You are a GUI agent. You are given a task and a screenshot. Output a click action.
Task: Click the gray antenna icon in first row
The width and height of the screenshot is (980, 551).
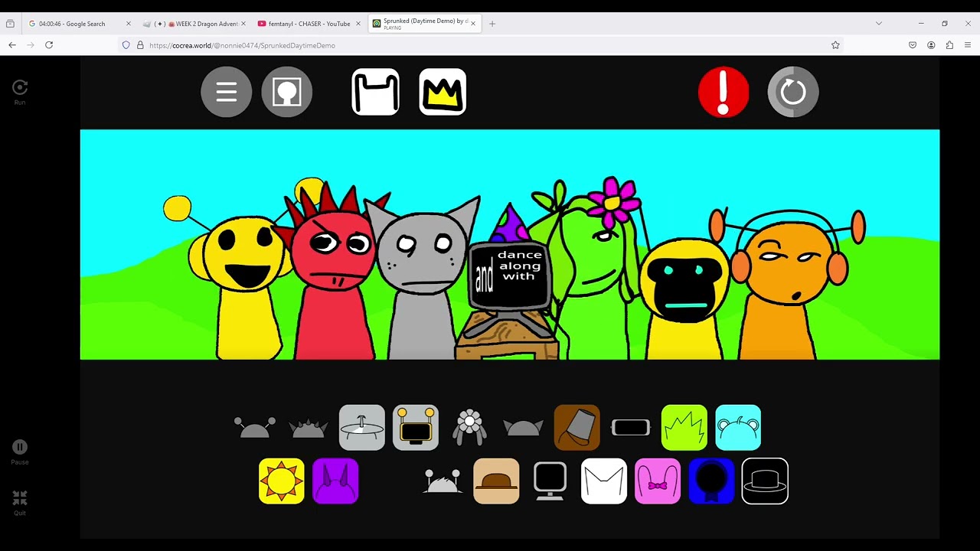[255, 428]
